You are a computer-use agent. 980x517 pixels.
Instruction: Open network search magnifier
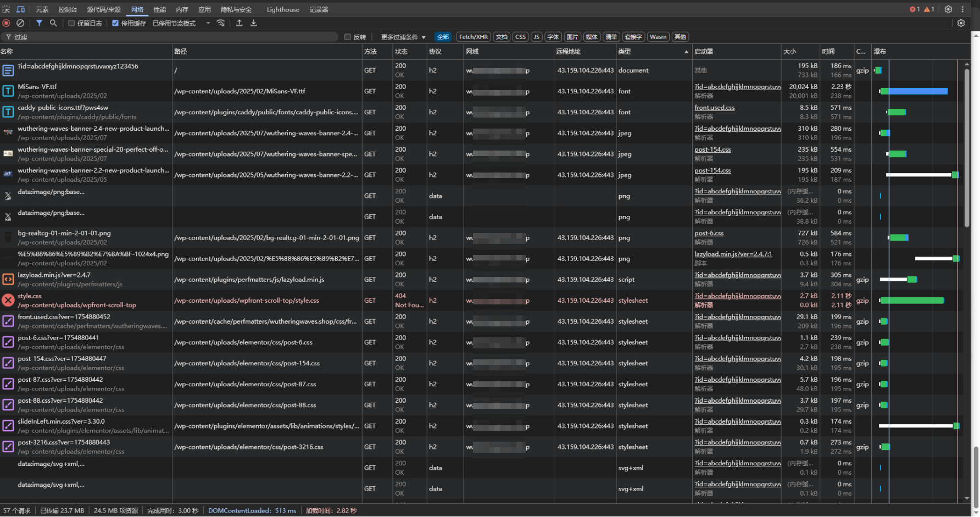tap(53, 23)
